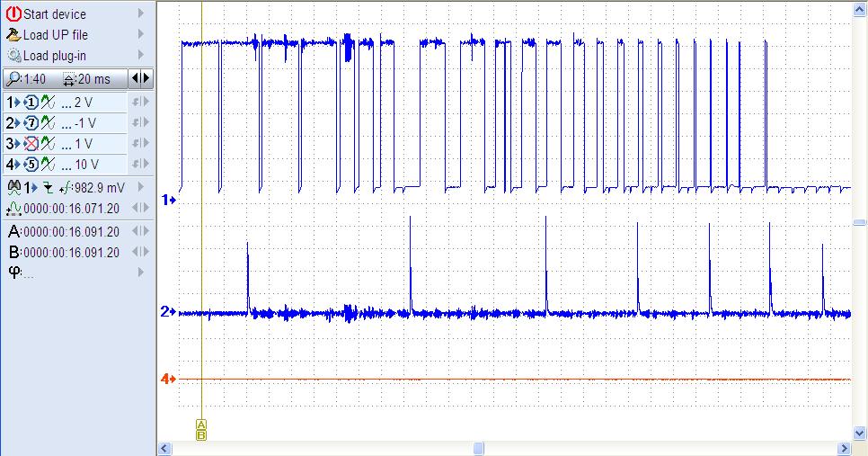Toggle channel 4 number selector

13,164
